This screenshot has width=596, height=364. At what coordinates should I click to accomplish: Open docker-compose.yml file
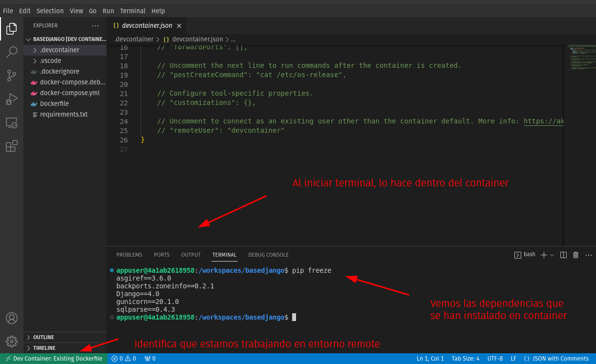pos(65,93)
